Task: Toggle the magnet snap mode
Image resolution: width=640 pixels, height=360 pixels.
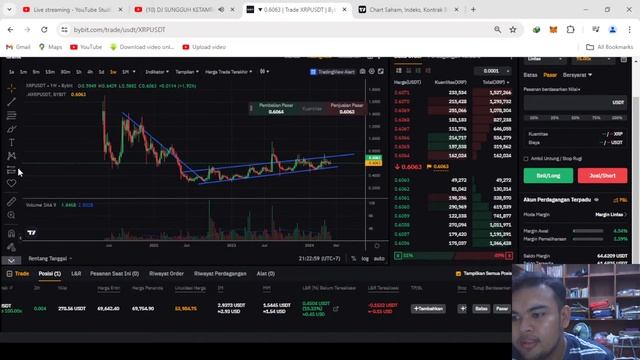Action: point(11,233)
